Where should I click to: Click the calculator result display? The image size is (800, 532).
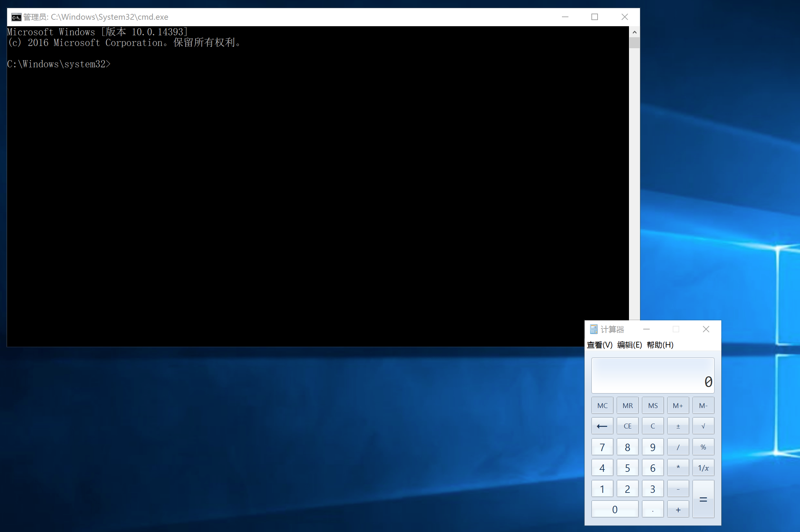click(x=652, y=375)
